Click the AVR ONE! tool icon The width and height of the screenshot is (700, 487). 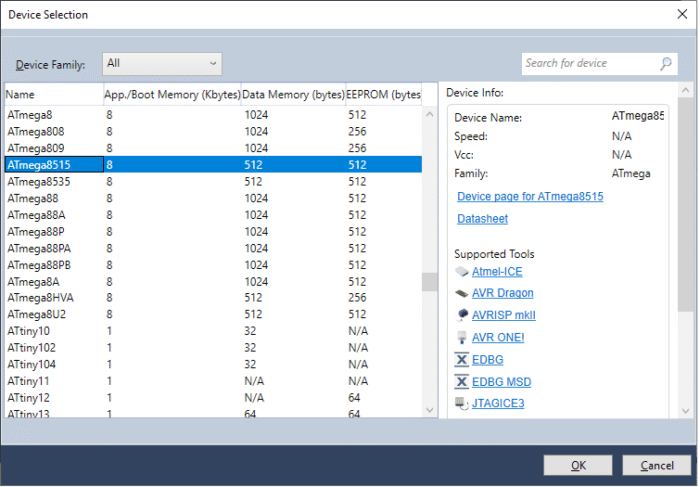461,338
